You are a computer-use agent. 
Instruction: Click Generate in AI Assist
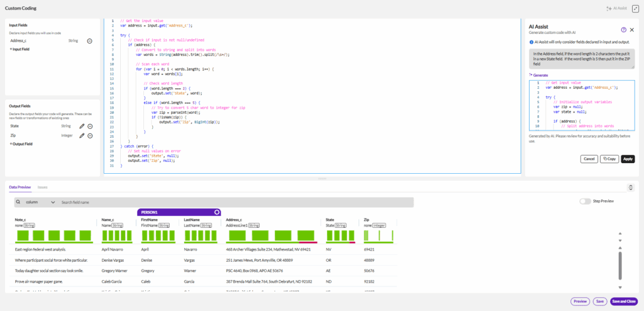click(538, 76)
